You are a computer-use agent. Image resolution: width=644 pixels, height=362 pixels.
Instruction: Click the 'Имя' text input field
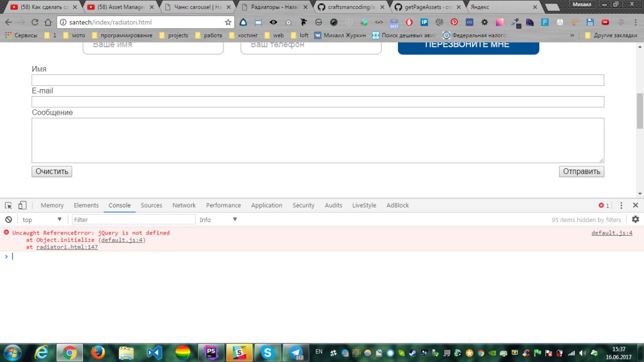(x=318, y=80)
